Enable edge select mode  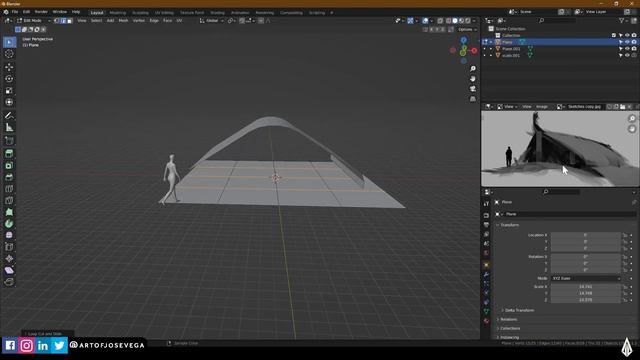click(63, 20)
